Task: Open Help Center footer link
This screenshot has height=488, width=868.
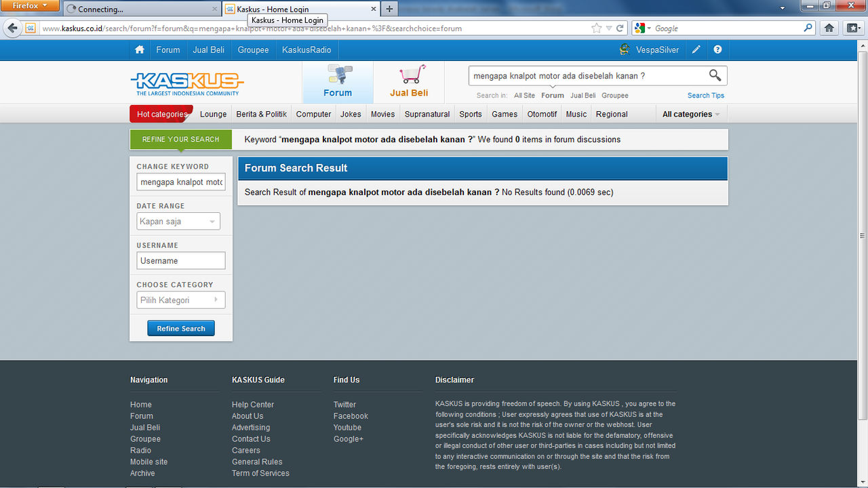Action: pos(253,405)
